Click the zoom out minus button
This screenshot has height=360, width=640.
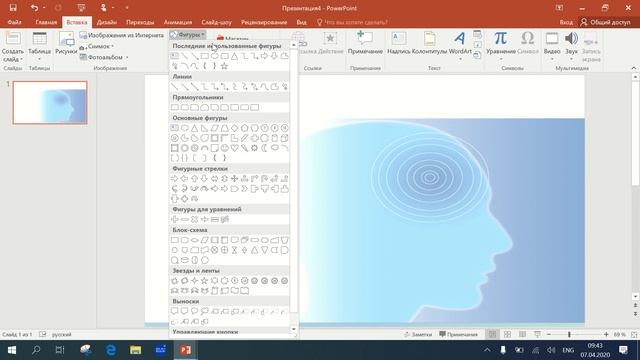click(549, 334)
